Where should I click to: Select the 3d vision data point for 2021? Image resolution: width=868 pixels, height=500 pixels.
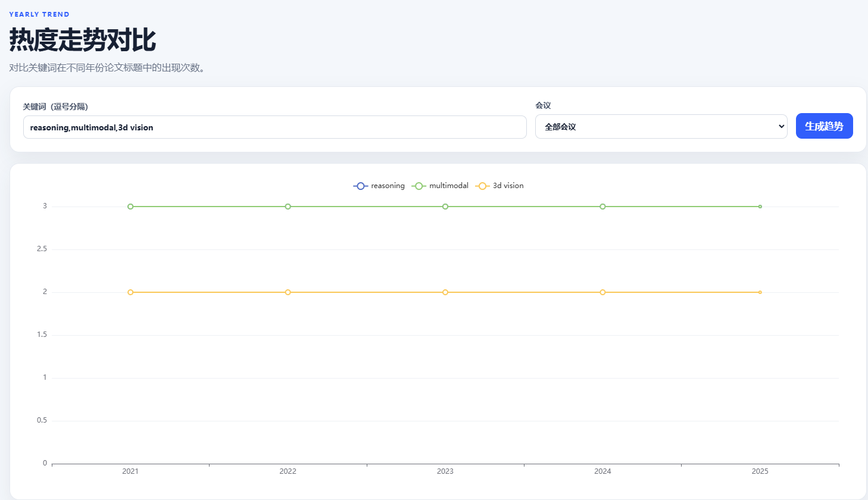pos(130,292)
